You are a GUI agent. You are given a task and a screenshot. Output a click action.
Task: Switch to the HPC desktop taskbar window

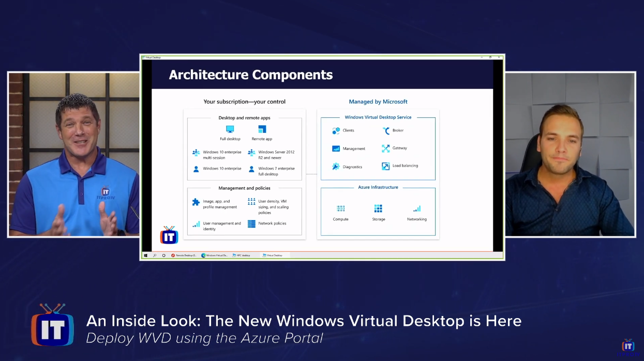tap(241, 255)
